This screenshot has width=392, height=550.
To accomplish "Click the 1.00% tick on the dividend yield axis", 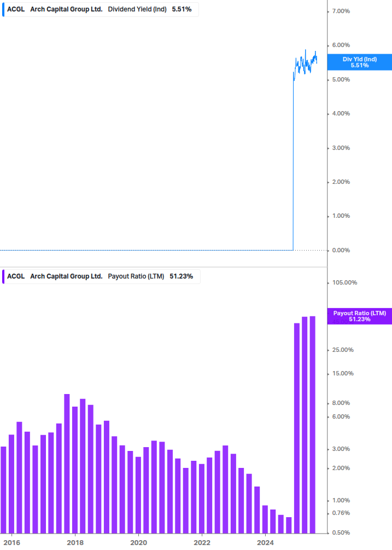I will tap(341, 216).
